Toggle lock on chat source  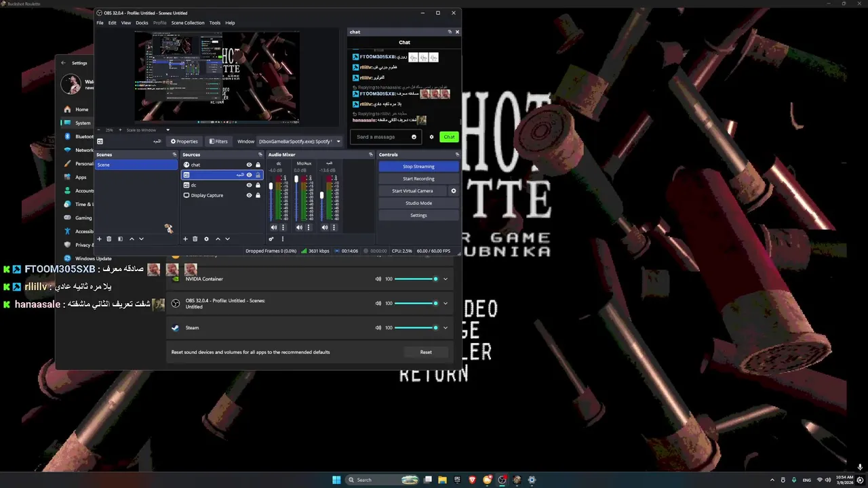(258, 165)
